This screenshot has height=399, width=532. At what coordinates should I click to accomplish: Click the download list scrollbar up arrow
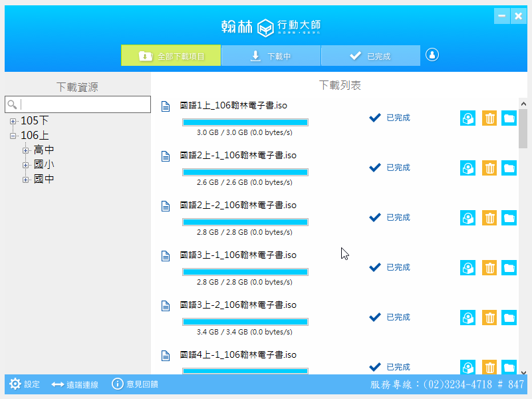(x=523, y=104)
